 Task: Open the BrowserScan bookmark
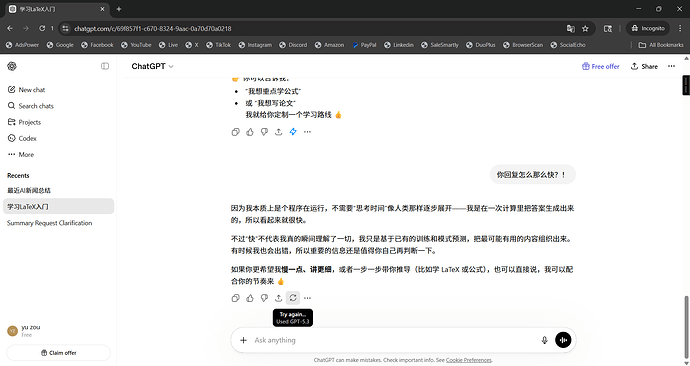click(523, 45)
